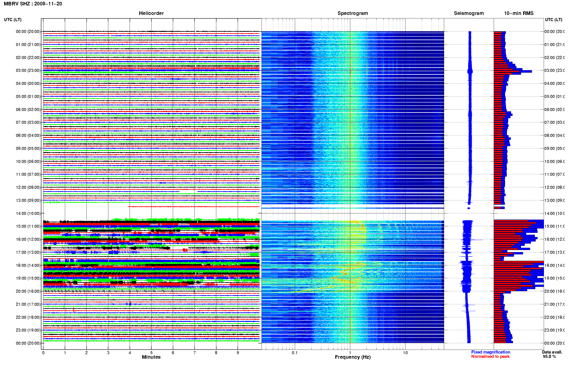This screenshot has height=368, width=588.
Task: Click the 'Normalised to peak' legend text
Action: [x=490, y=356]
